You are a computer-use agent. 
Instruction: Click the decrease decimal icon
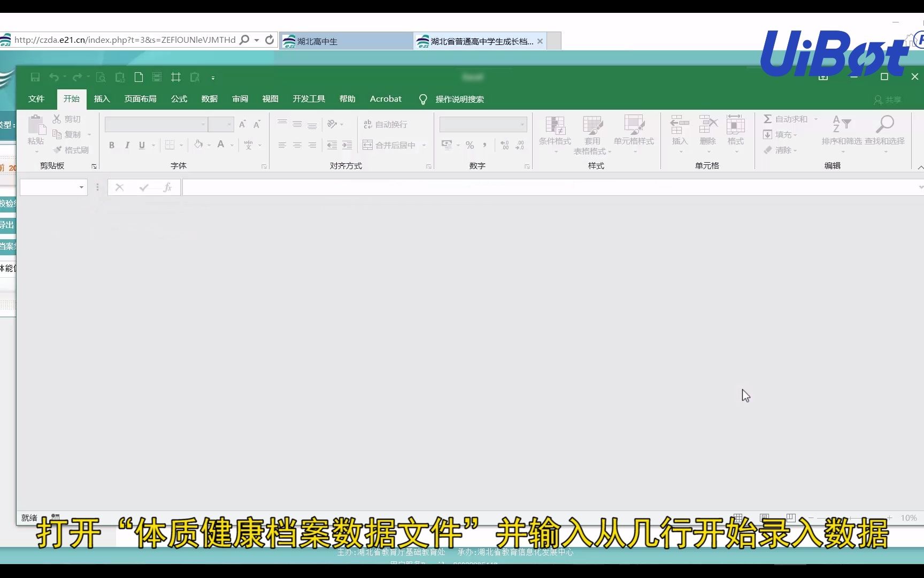point(520,145)
